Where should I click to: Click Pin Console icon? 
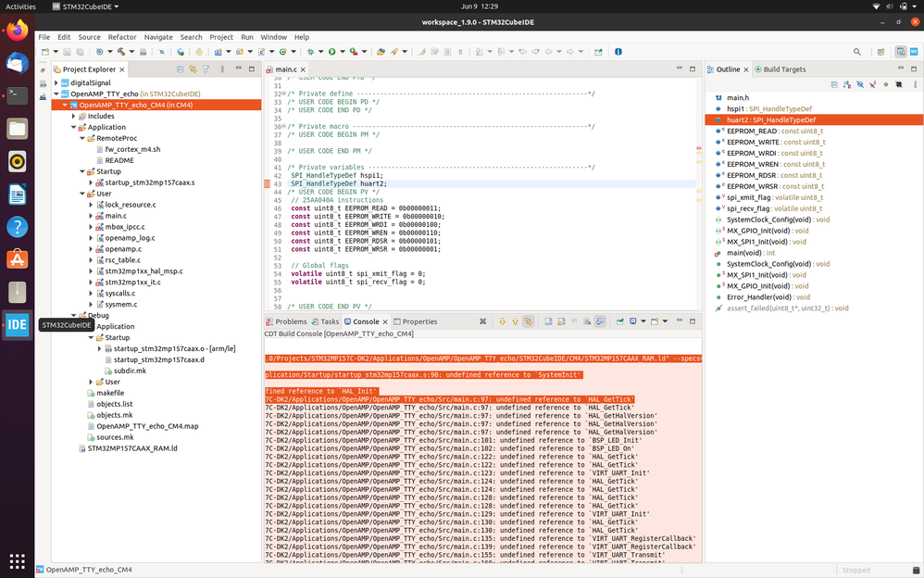pyautogui.click(x=620, y=321)
